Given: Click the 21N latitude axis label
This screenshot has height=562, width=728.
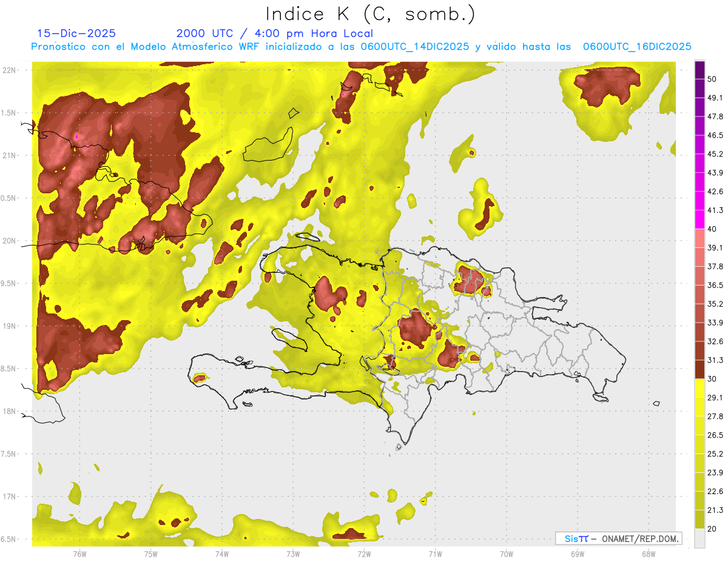Looking at the screenshot, I should (x=9, y=155).
